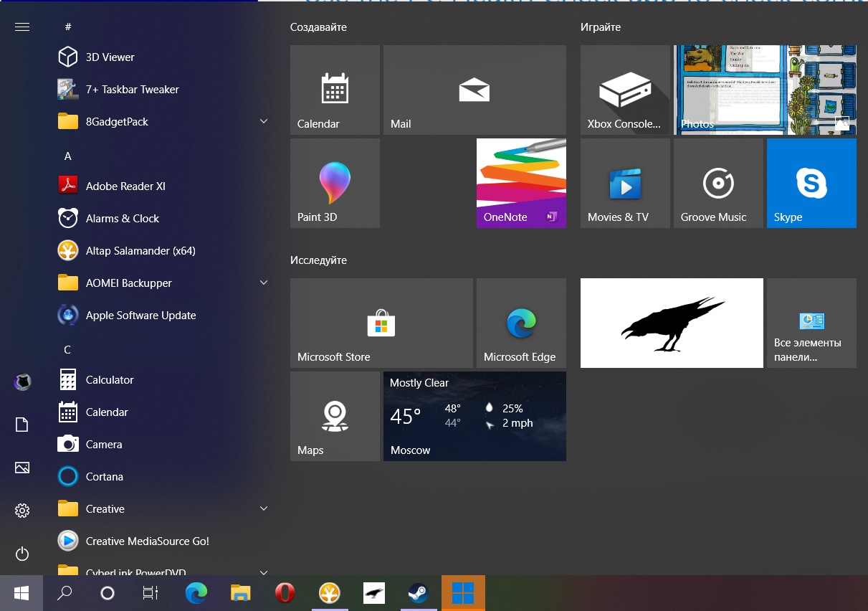This screenshot has width=868, height=611.
Task: Launch 7+ Taskbar Tweaker
Action: (163, 90)
